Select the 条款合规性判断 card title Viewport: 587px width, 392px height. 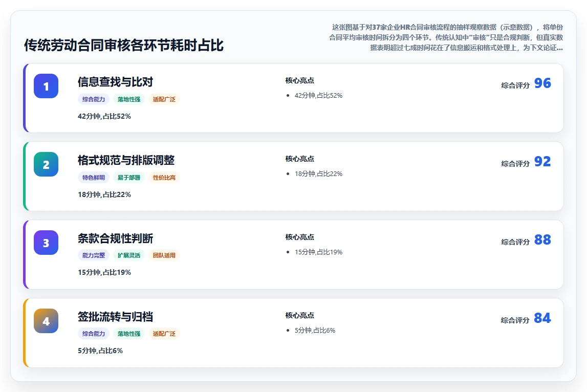115,238
